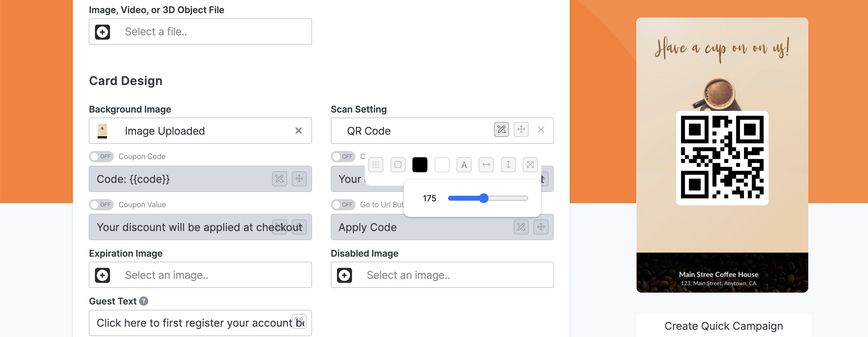Image resolution: width=868 pixels, height=337 pixels.
Task: Click the move icon in the Code: {{code}} field
Action: click(x=299, y=179)
